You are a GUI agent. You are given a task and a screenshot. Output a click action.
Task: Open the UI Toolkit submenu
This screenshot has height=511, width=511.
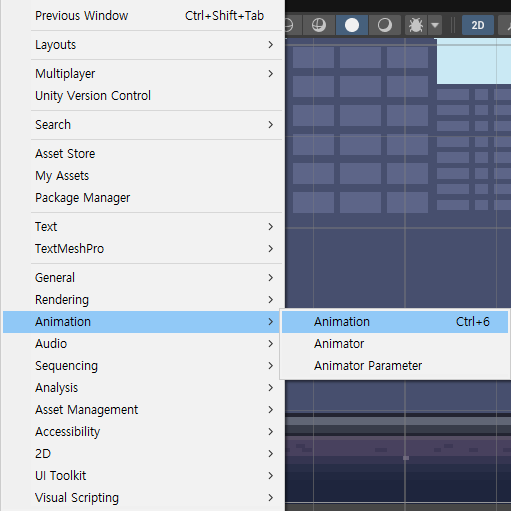pyautogui.click(x=142, y=476)
